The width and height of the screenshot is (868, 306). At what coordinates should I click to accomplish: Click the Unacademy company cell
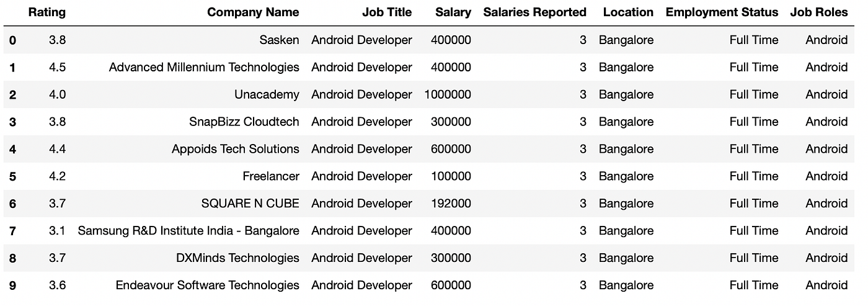(x=267, y=95)
